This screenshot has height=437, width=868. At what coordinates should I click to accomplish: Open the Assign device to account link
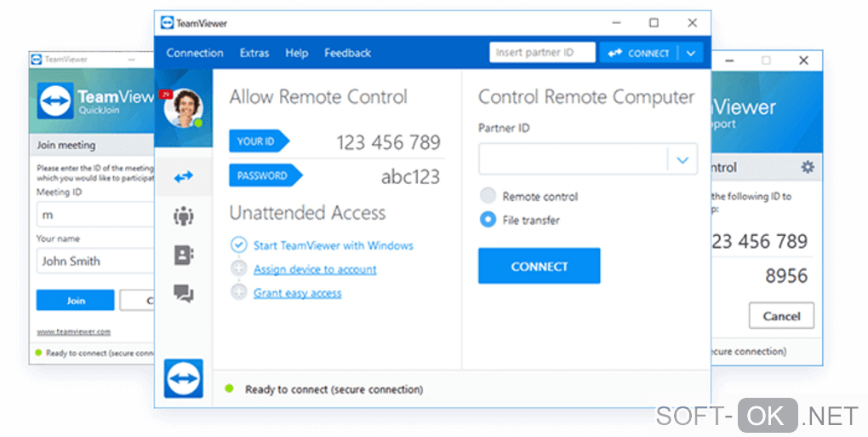tap(315, 269)
